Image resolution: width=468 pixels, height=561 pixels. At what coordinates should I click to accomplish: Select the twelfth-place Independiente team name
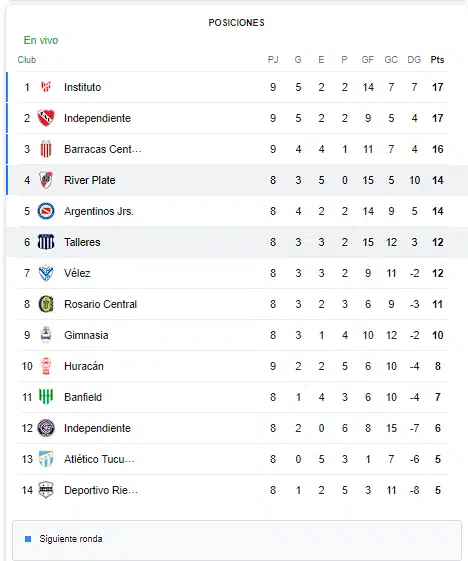coord(97,428)
